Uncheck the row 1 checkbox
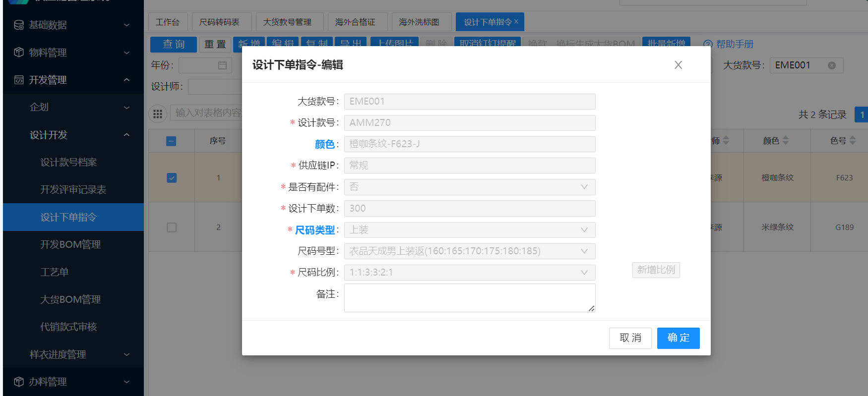 pyautogui.click(x=172, y=178)
